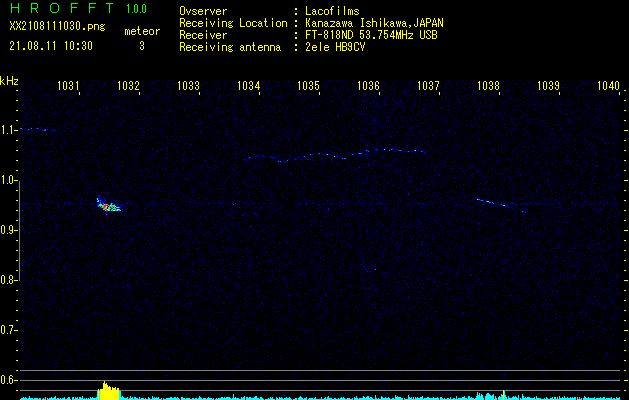The width and height of the screenshot is (629, 400).
Task: Click frequency axis label 0.7
Action: click(x=8, y=330)
